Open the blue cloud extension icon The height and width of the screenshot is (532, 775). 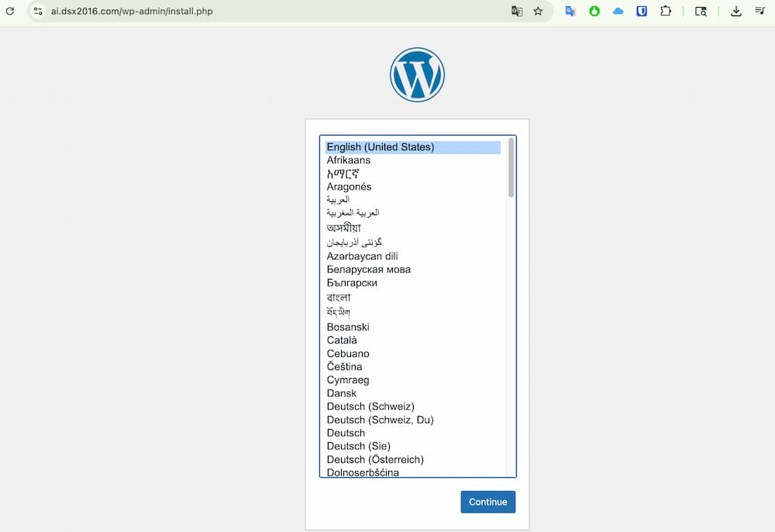pyautogui.click(x=618, y=11)
